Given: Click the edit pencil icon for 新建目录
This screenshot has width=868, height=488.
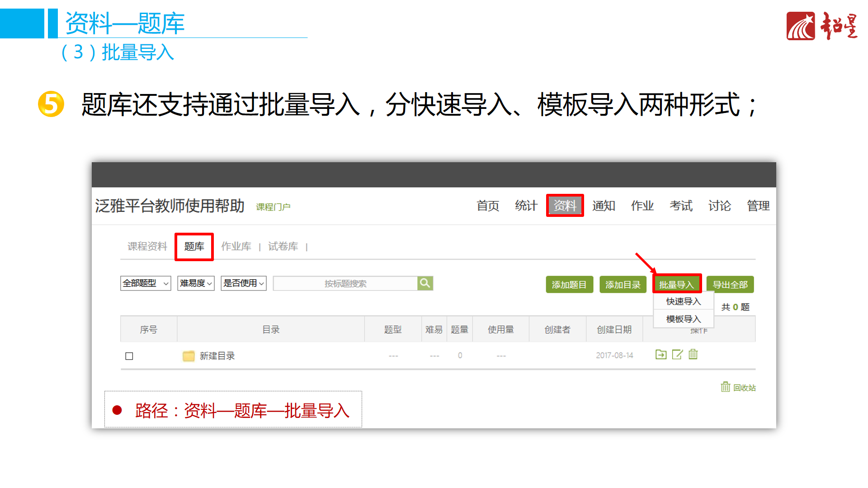Looking at the screenshot, I should point(677,355).
